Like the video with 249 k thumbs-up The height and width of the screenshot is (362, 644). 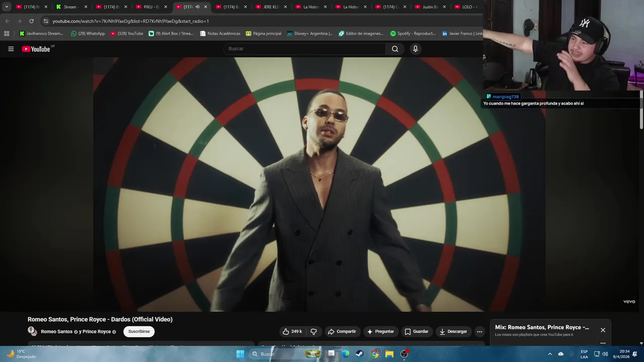coord(292,331)
